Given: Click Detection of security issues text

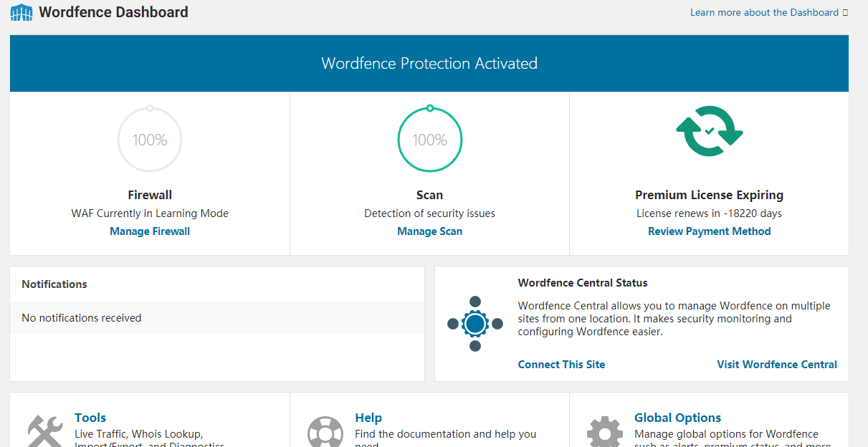Looking at the screenshot, I should (x=430, y=213).
